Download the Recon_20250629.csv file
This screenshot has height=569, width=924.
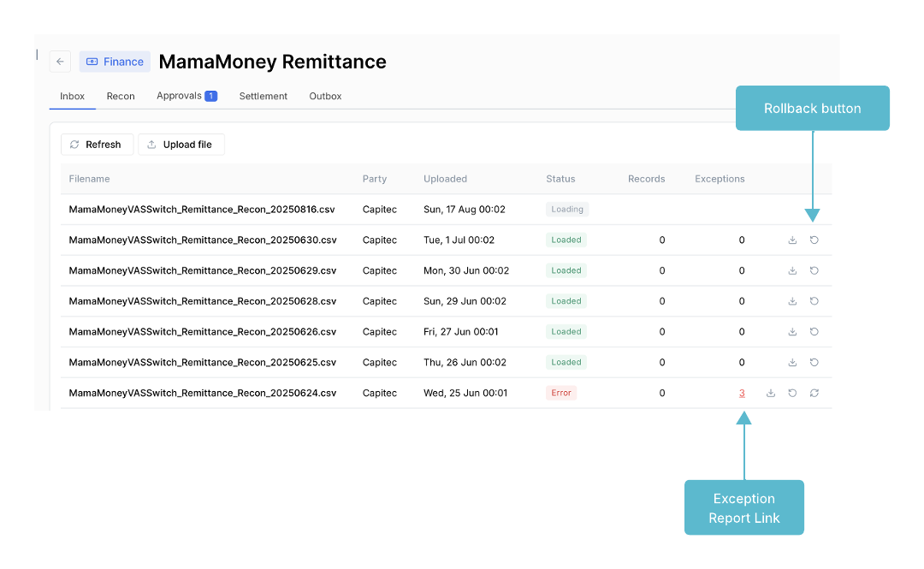(792, 270)
